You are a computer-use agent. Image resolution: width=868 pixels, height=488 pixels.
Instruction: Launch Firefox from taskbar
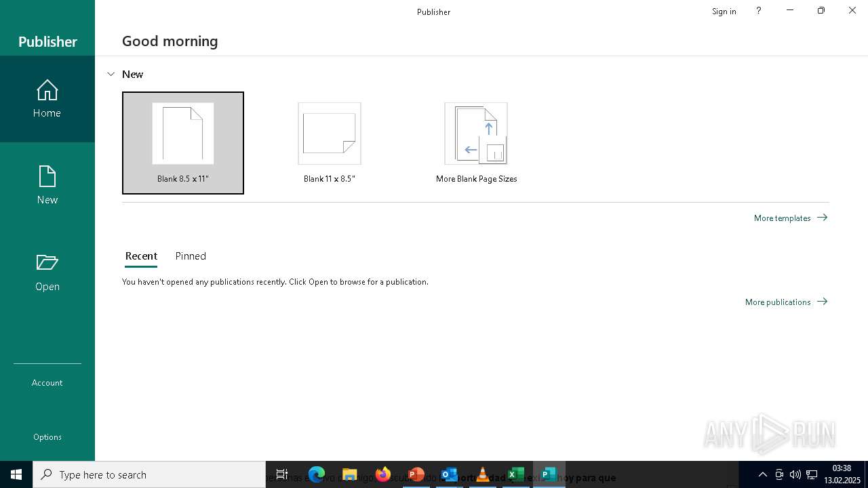click(383, 474)
